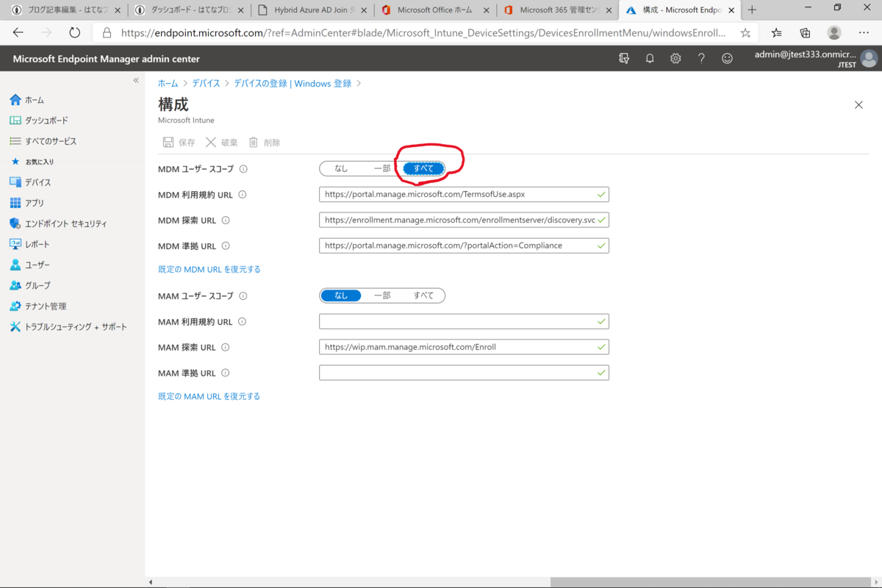Show info tooltip for MAM 利用規約 URL
Image resolution: width=882 pixels, height=588 pixels.
pos(242,322)
